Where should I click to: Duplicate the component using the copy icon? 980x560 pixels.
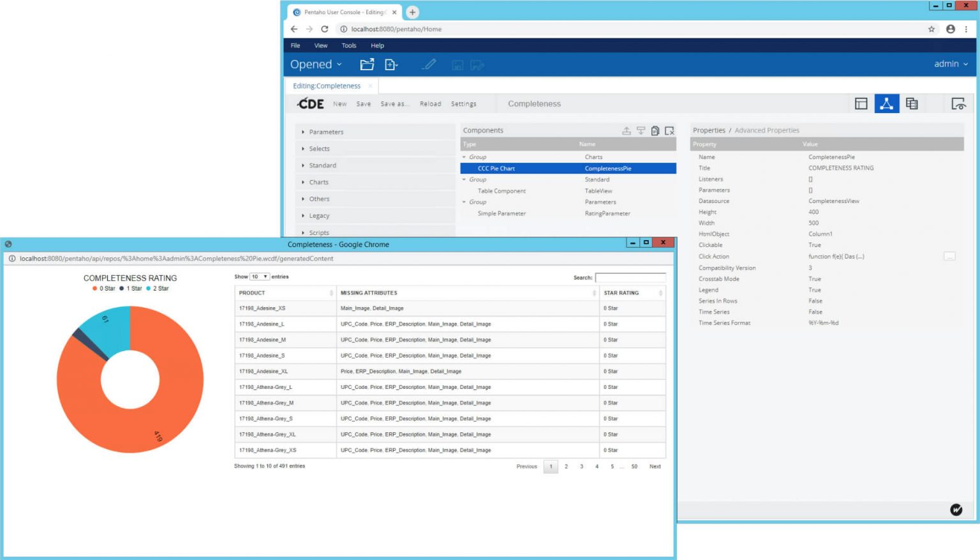click(x=655, y=130)
